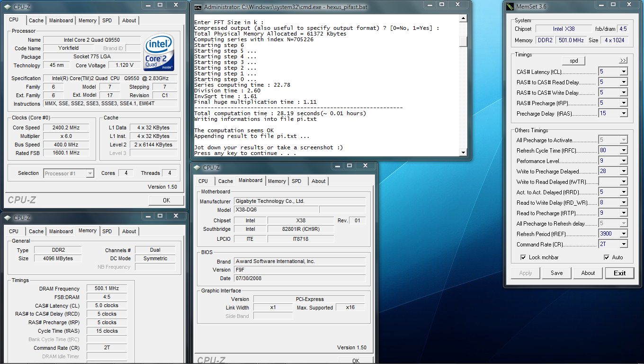Open the Refresh Period (tREF) dropdown
644x364 pixels.
click(623, 234)
